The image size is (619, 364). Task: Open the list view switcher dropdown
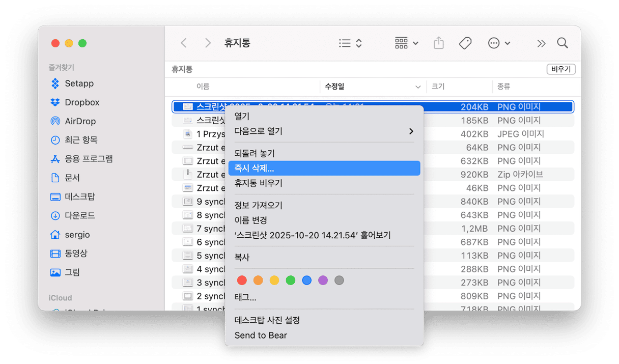pos(350,43)
